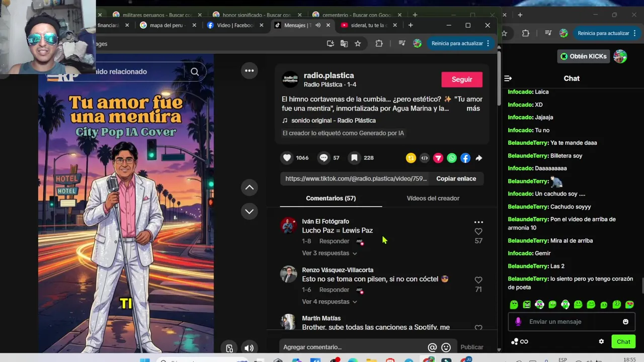Open the 'sonido original - Radio Plástica' link

coord(333,121)
